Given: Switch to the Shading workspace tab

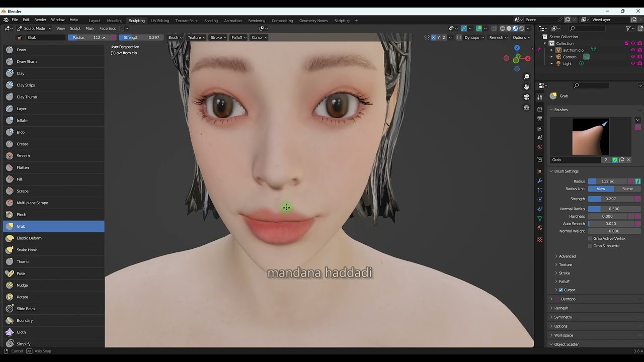Looking at the screenshot, I should (x=211, y=21).
